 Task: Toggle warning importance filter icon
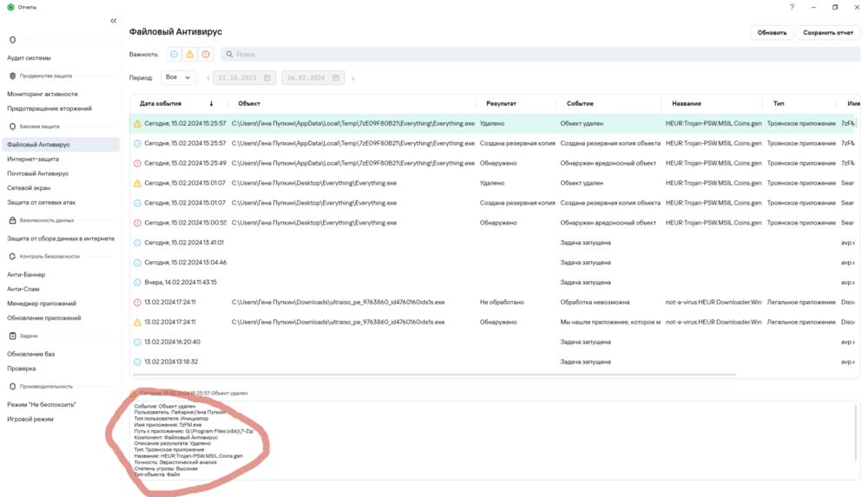pos(190,55)
